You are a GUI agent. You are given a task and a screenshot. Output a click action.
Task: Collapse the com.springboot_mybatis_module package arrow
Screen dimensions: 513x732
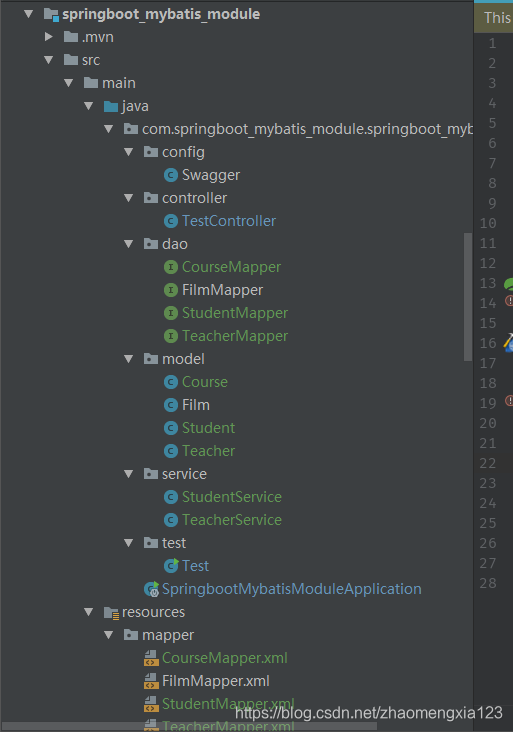tap(109, 129)
